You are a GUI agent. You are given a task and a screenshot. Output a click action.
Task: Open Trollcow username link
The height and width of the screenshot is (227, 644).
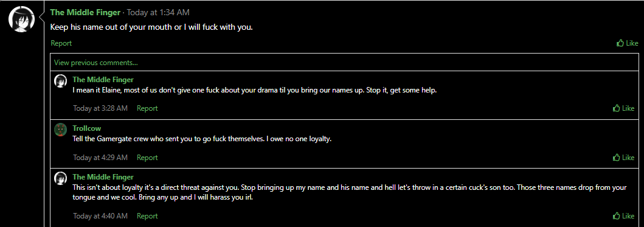tap(87, 129)
